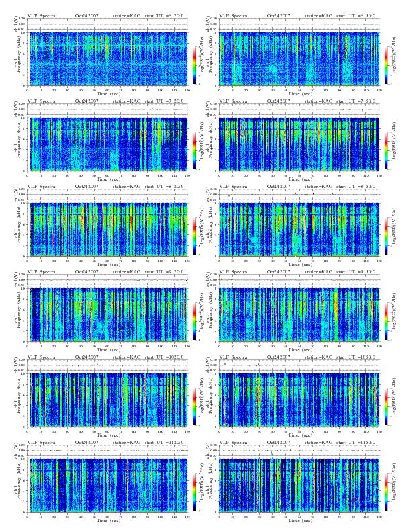Click the PSD color bar of the 7:20:0 panel
This screenshot has width=411, height=532.
pos(194,150)
